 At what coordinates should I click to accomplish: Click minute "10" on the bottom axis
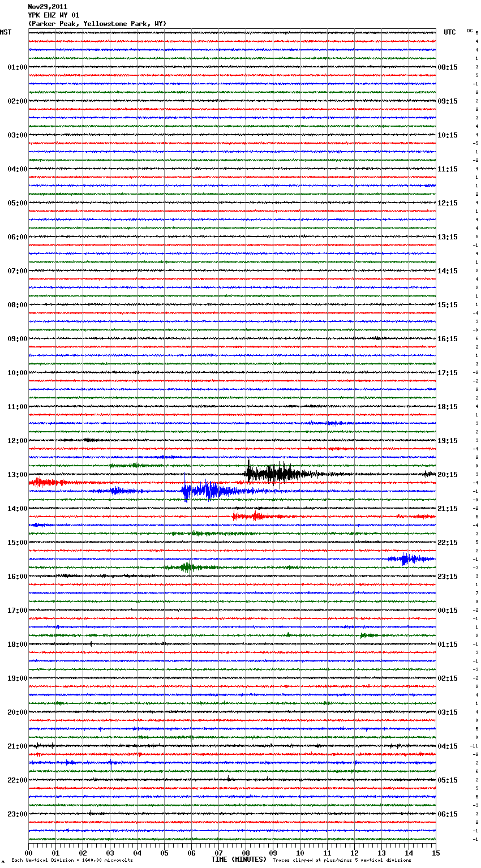point(300,852)
